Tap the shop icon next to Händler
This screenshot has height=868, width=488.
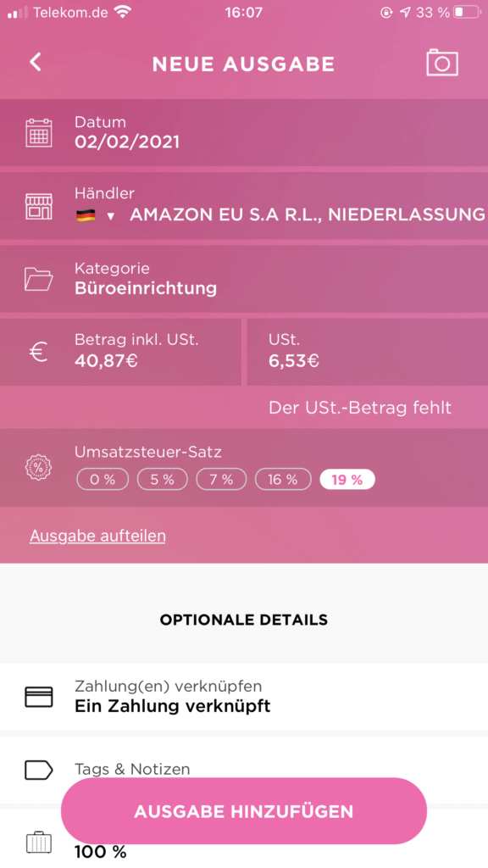click(x=39, y=206)
